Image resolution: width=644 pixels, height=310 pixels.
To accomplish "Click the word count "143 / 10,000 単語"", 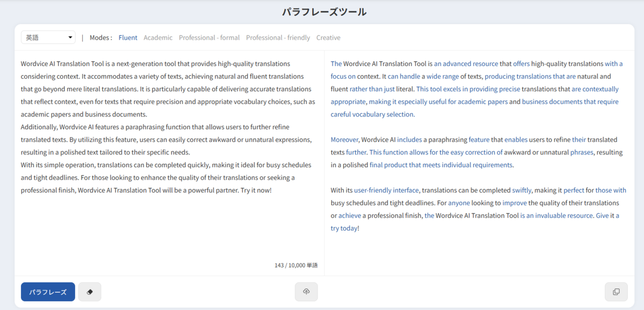I will click(x=296, y=265).
